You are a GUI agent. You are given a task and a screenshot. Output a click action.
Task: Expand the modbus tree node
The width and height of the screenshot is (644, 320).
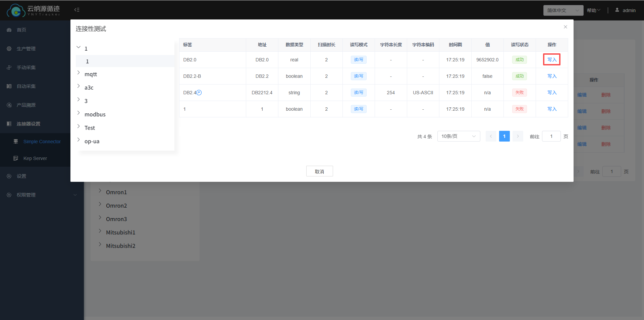click(78, 113)
